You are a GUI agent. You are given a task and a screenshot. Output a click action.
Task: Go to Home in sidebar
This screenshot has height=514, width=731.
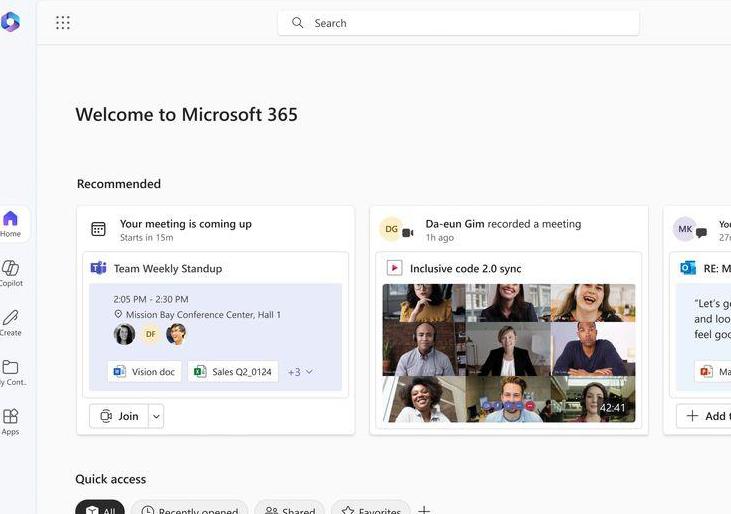[11, 224]
